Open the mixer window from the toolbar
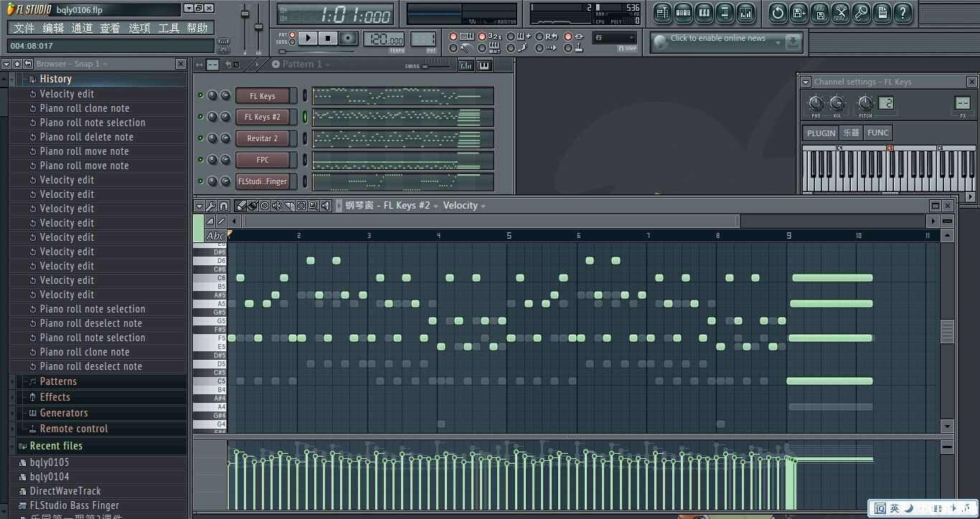The width and height of the screenshot is (980, 519). [x=745, y=12]
